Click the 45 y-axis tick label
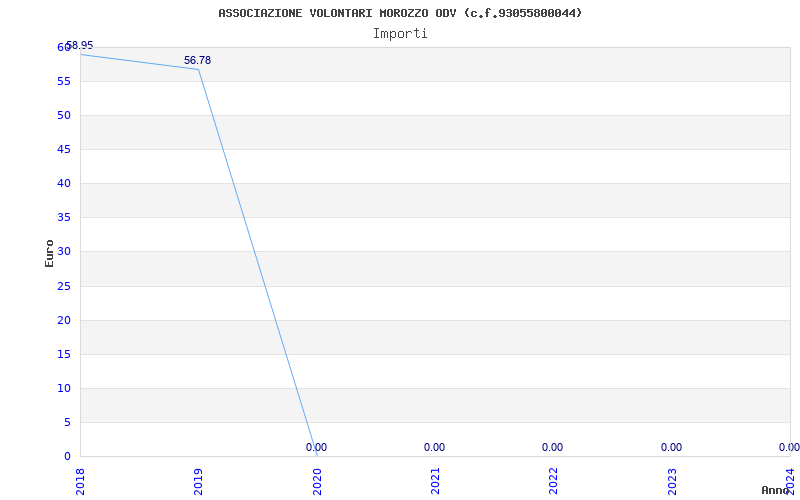This screenshot has height=500, width=800. pos(64,149)
